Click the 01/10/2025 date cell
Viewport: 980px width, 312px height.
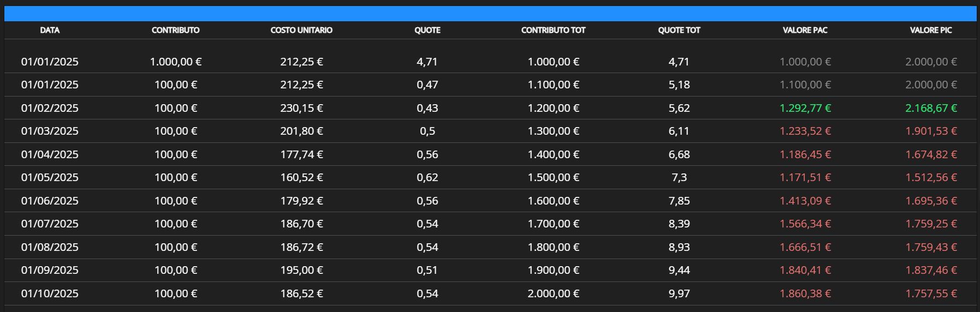50,293
